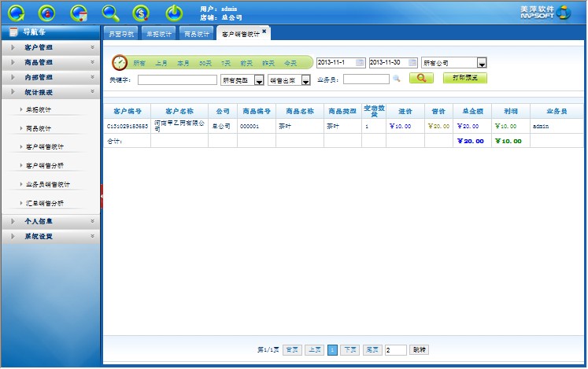Open calendar picker for end date 2013-11-30
Image resolution: width=588 pixels, height=369 pixels.
click(412, 62)
